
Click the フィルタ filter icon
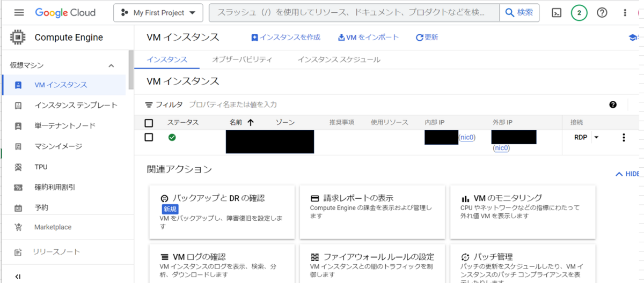click(149, 105)
